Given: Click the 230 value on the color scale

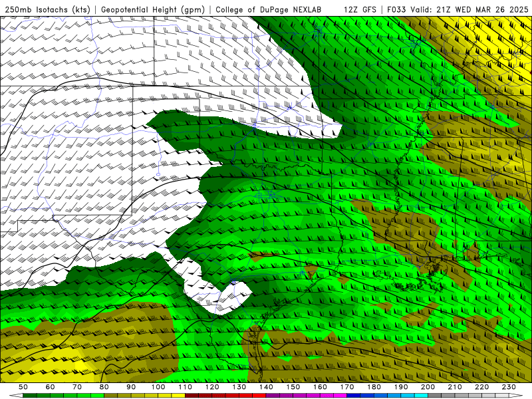Looking at the screenshot, I should [x=509, y=387].
